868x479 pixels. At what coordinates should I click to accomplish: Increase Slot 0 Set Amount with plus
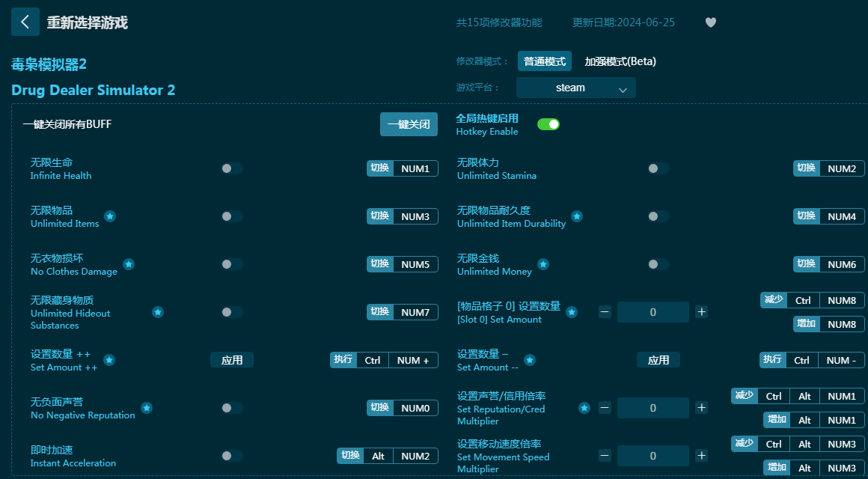pos(701,312)
